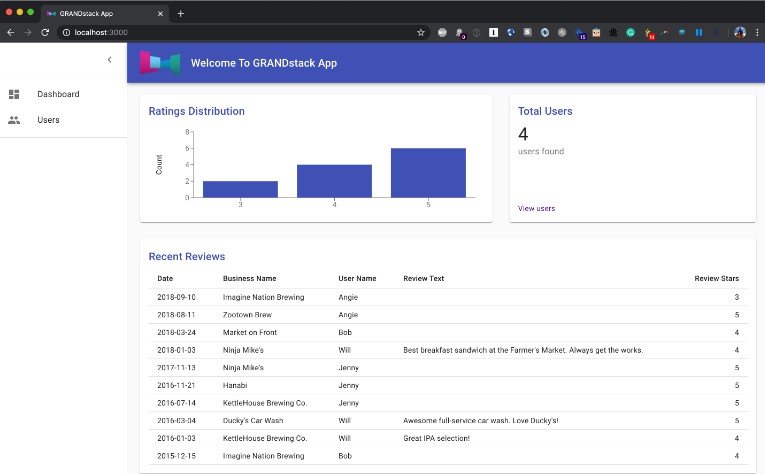Image resolution: width=765 pixels, height=474 pixels.
Task: Open the Users menu item
Action: (48, 120)
